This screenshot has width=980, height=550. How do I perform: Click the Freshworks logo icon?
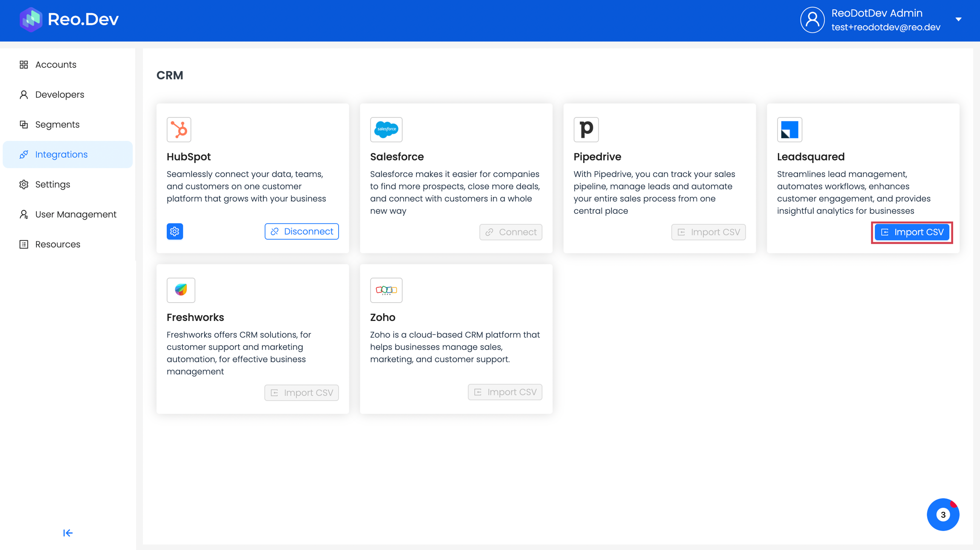point(181,290)
